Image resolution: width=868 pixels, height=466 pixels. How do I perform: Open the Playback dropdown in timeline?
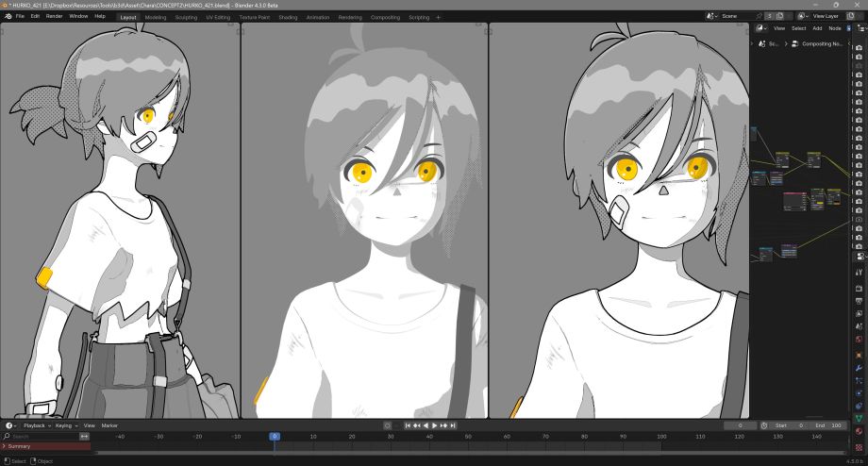(35, 425)
